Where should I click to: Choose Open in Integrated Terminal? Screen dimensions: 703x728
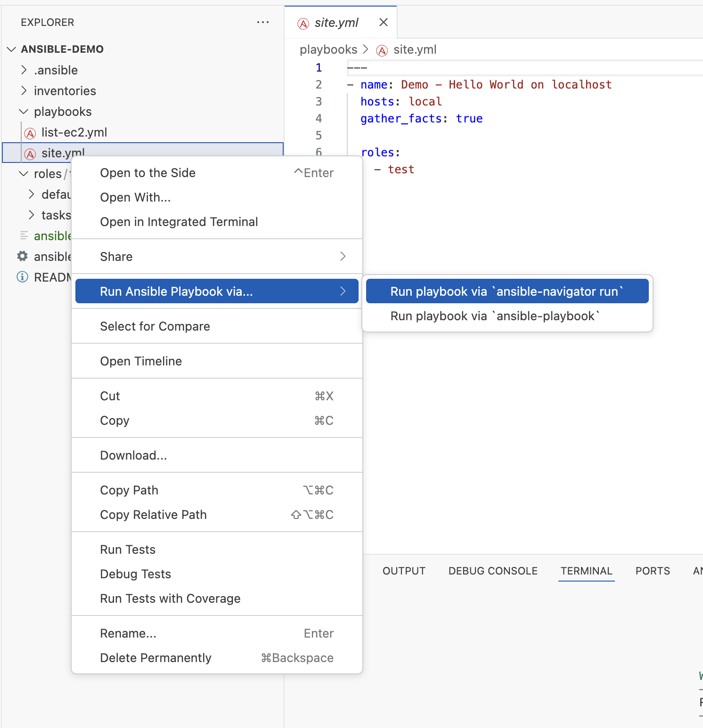[x=217, y=222]
